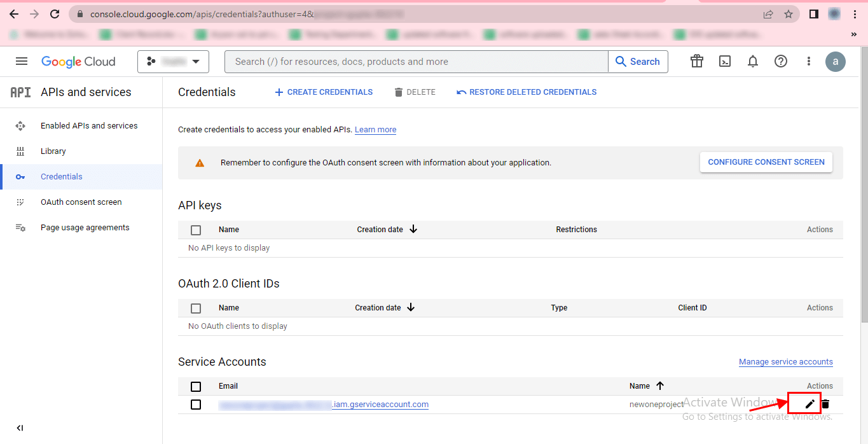This screenshot has width=868, height=444.
Task: Open the Create Credentials dropdown
Action: (324, 92)
